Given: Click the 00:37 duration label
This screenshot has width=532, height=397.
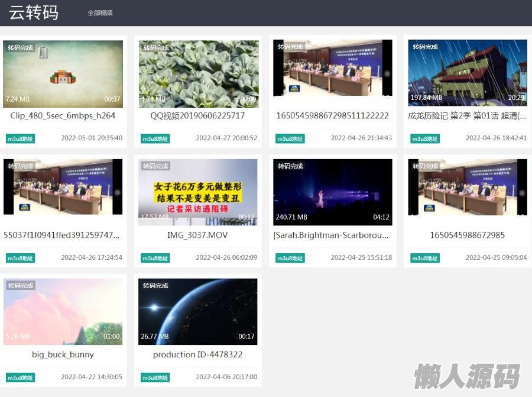Looking at the screenshot, I should click(x=112, y=99).
